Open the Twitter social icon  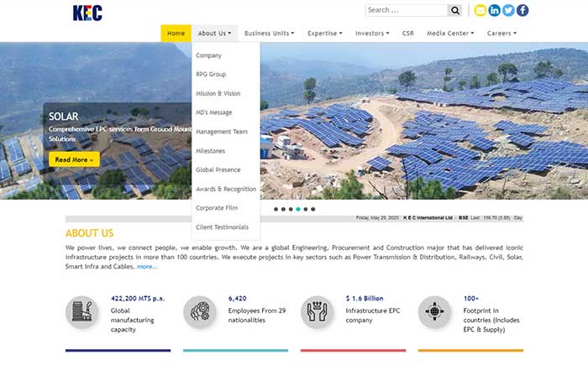pyautogui.click(x=508, y=10)
